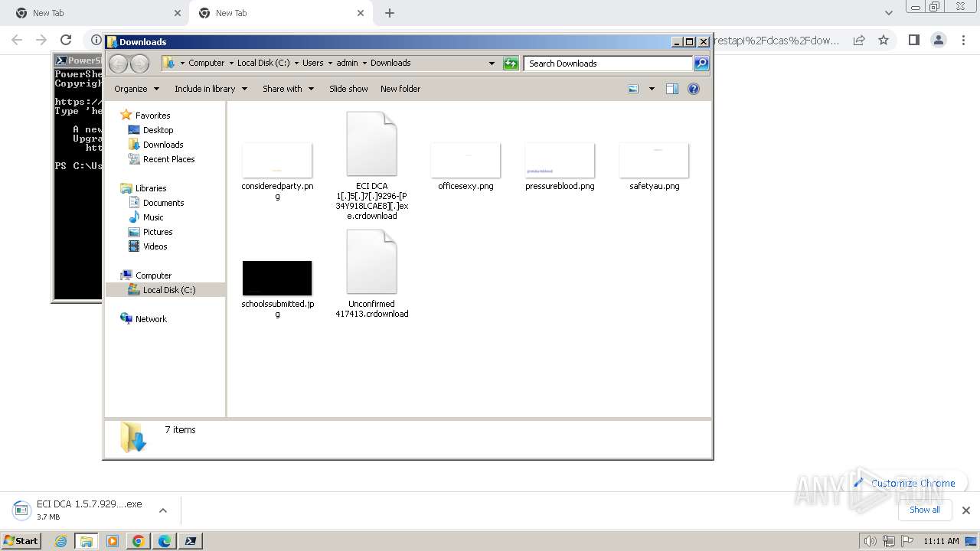This screenshot has height=551, width=980.
Task: Open a new Chrome tab with plus
Action: click(x=390, y=13)
